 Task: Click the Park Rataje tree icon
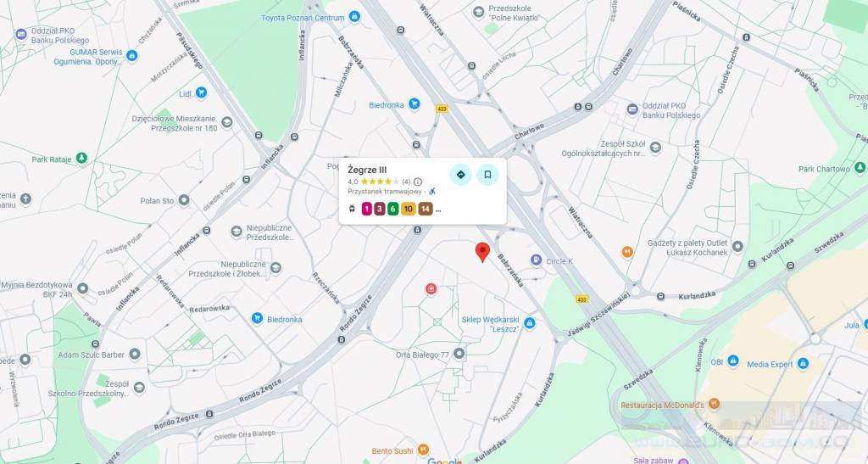[81, 159]
